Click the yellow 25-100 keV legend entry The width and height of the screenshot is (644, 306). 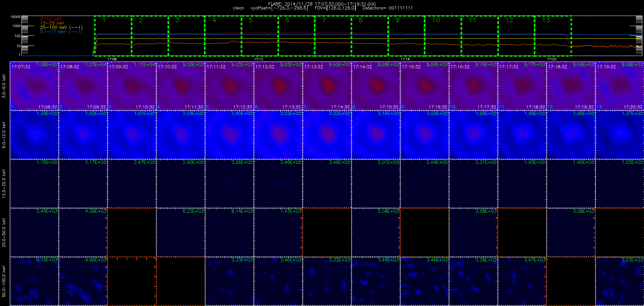pyautogui.click(x=61, y=27)
